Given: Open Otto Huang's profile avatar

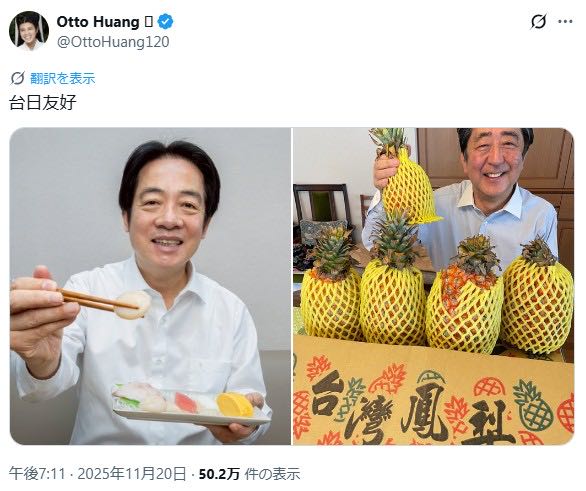Looking at the screenshot, I should click(29, 31).
